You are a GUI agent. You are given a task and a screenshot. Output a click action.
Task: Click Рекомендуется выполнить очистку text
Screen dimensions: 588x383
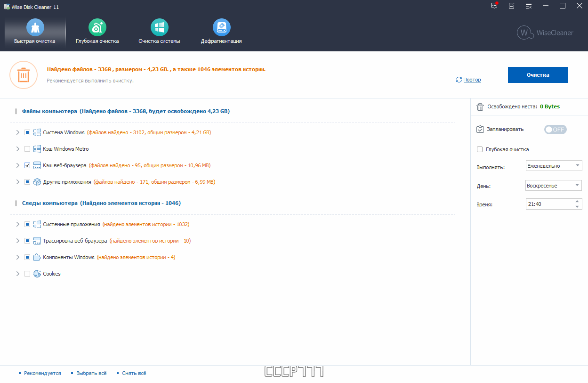90,81
